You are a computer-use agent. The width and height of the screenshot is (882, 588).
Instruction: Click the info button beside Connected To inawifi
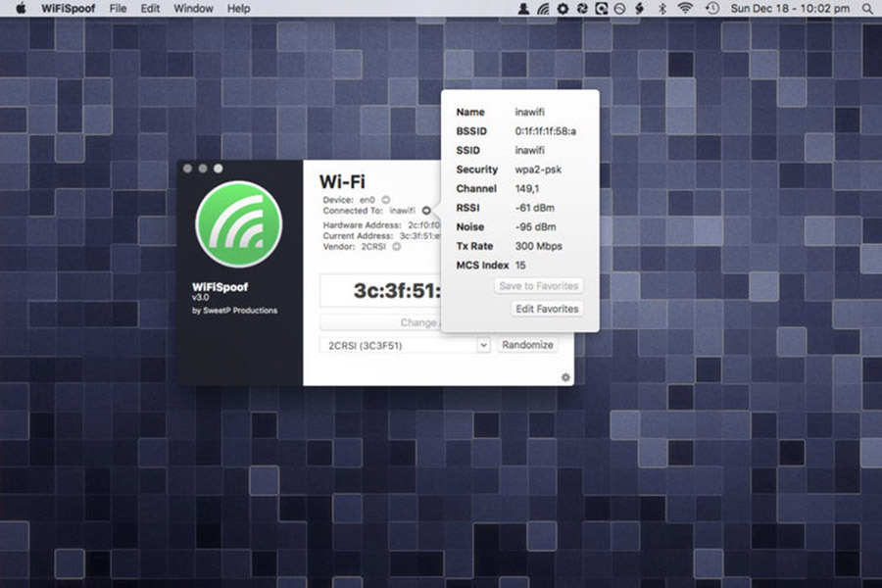tap(426, 211)
